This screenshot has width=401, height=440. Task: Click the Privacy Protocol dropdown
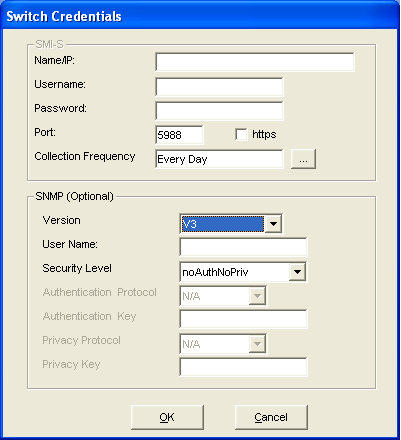[223, 344]
